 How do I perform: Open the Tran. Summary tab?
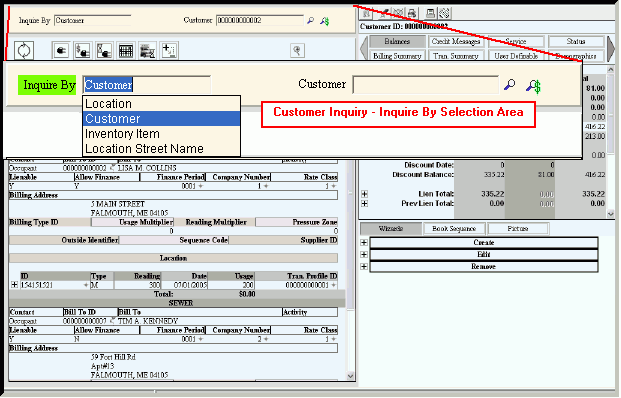click(x=456, y=56)
